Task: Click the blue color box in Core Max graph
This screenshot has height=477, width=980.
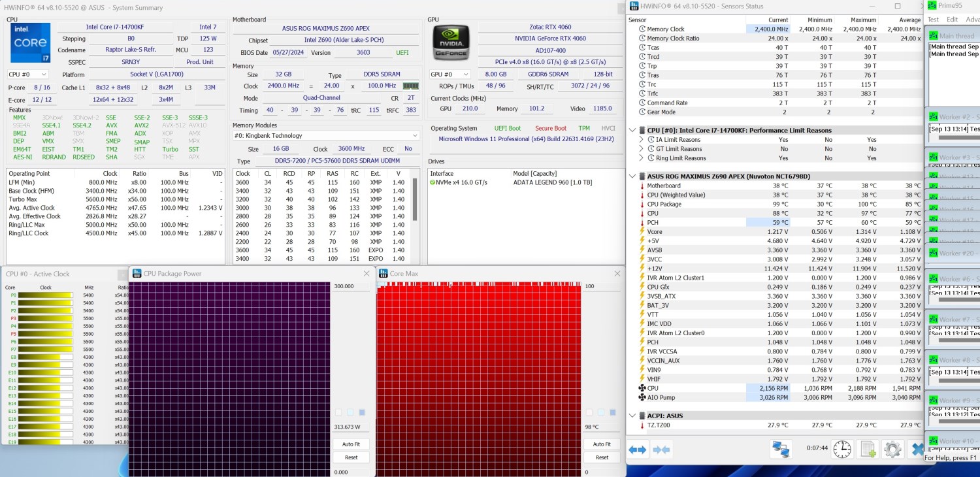Action: [x=612, y=412]
